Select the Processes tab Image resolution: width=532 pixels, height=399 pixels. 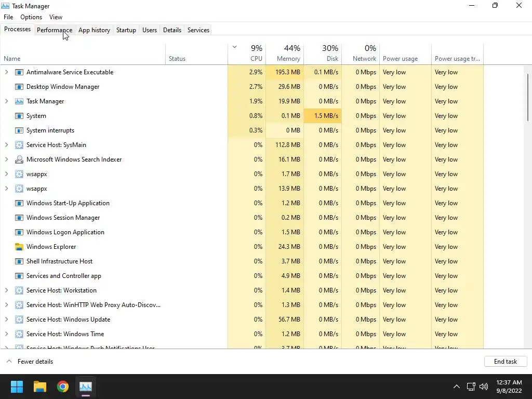(x=17, y=29)
